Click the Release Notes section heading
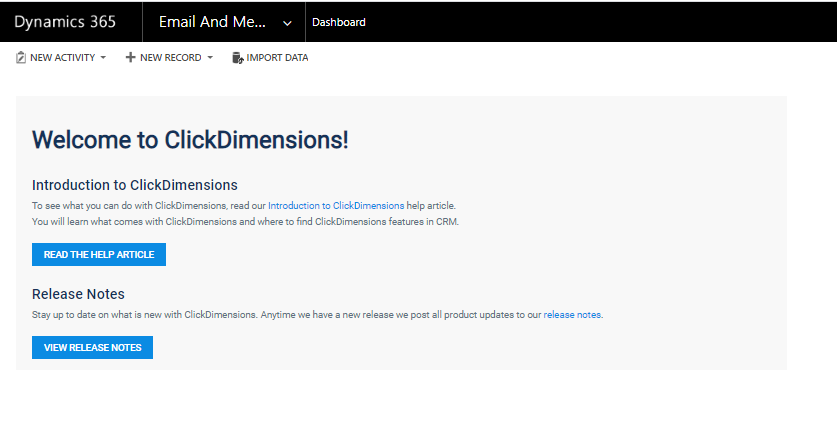837x433 pixels. point(78,294)
